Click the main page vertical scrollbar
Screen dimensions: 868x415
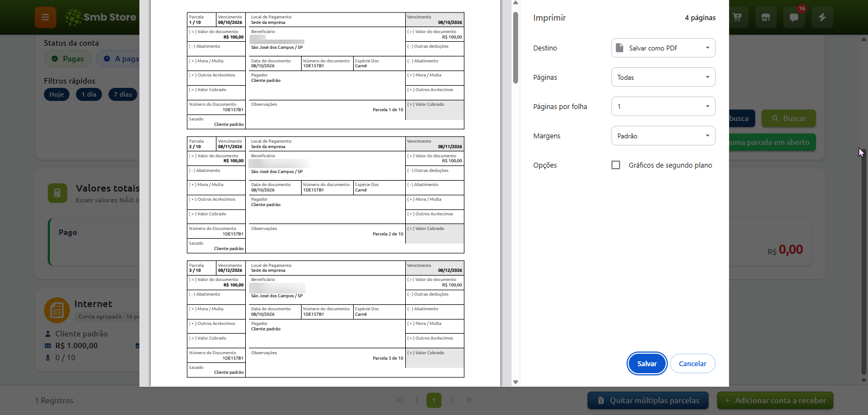864,260
